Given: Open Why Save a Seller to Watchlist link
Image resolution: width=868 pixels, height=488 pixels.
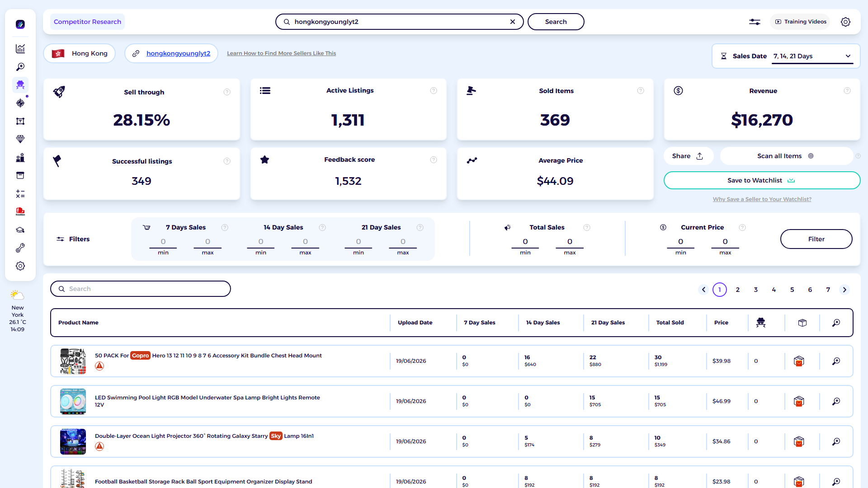Looking at the screenshot, I should pos(762,199).
